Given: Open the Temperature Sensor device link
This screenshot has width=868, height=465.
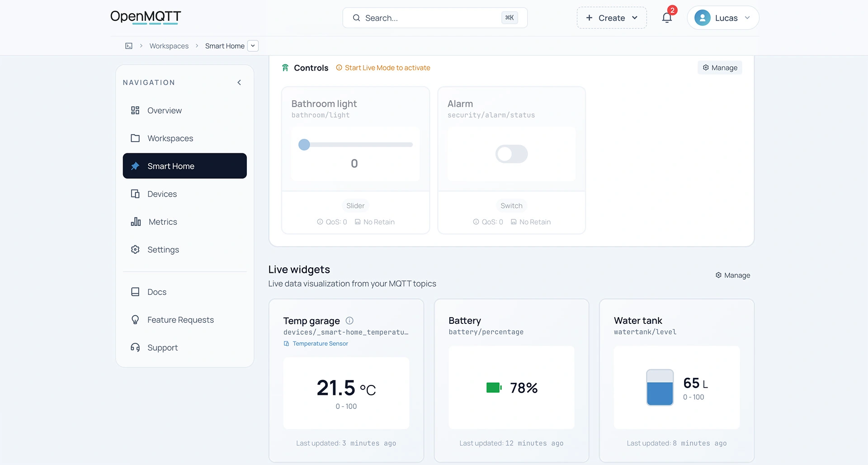Looking at the screenshot, I should pos(320,344).
